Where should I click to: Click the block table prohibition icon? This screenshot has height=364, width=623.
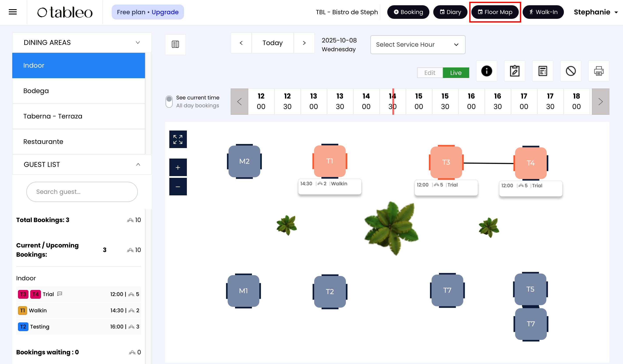point(571,71)
